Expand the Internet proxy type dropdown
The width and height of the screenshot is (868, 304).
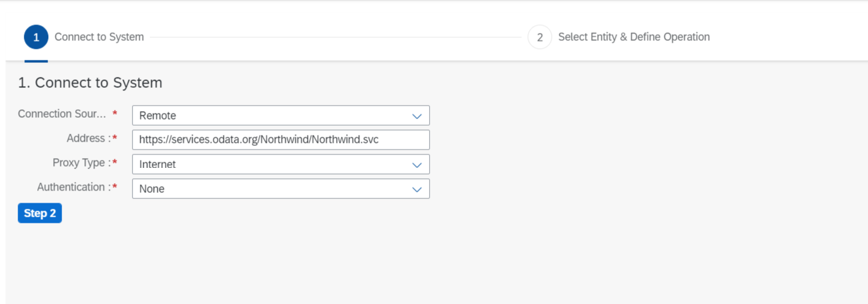(x=281, y=164)
